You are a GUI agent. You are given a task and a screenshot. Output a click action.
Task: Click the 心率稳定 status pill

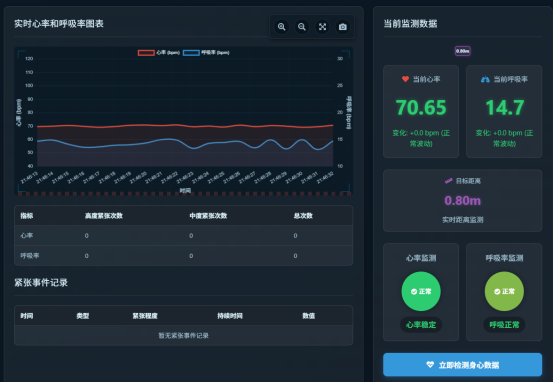[x=421, y=324]
